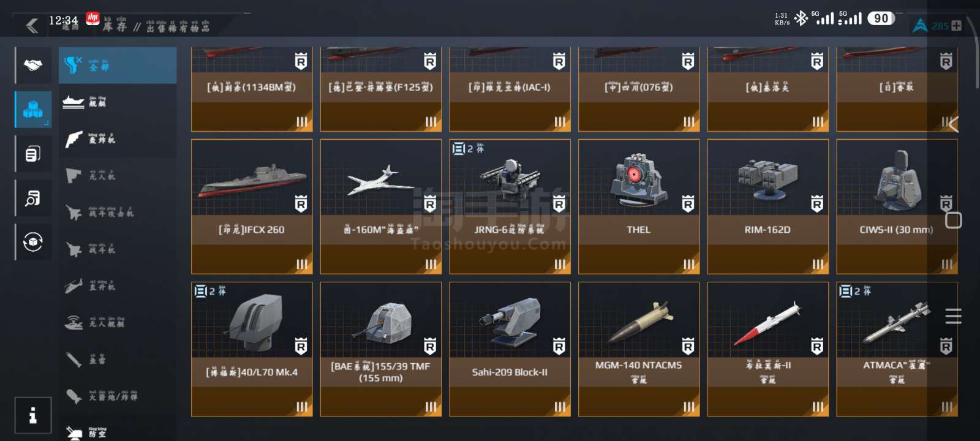Open the handshake trade icon in sidebar
This screenshot has width=980, height=441.
coord(33,65)
